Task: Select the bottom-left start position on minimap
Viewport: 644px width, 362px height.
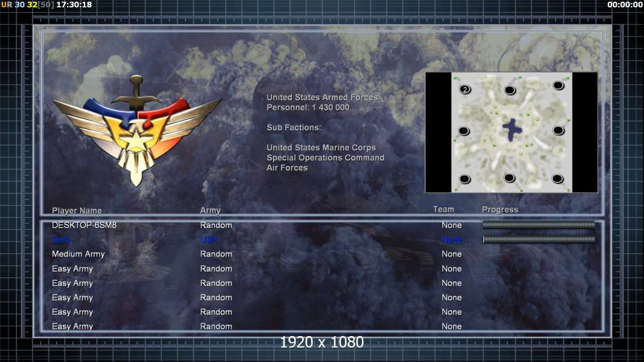Action: click(465, 179)
